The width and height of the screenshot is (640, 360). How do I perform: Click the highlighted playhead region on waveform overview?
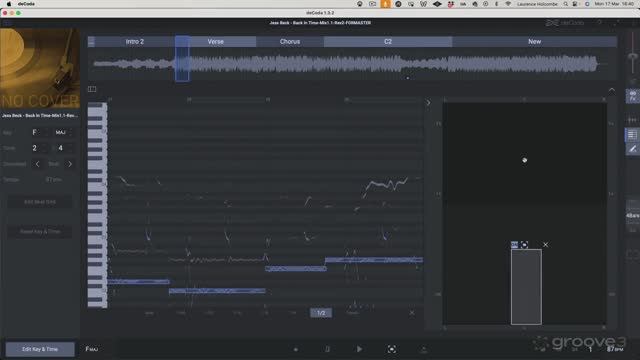pyautogui.click(x=182, y=59)
